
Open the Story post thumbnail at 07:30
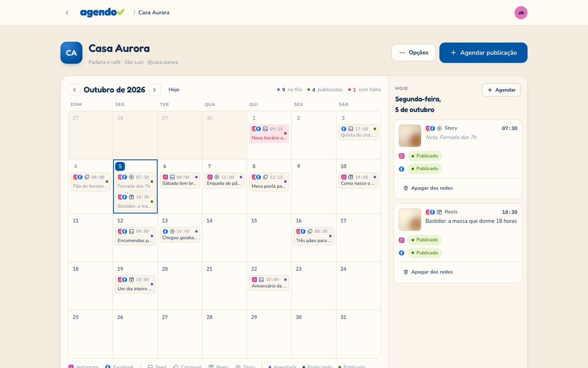(410, 136)
